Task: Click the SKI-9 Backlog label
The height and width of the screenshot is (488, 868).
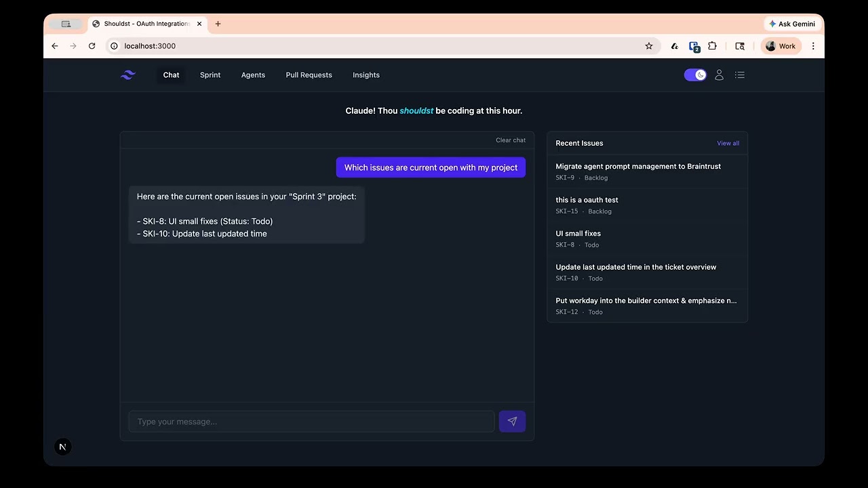Action: (x=582, y=178)
